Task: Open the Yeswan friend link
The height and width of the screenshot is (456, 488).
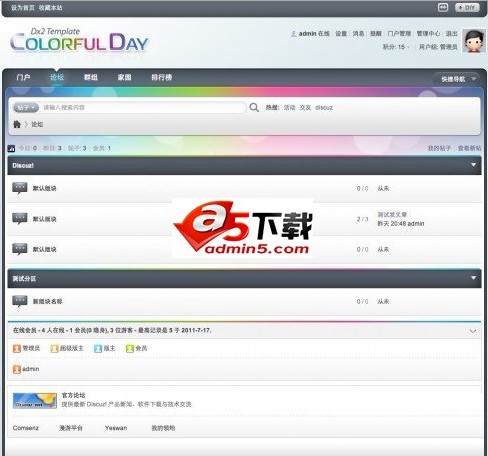Action: point(116,428)
